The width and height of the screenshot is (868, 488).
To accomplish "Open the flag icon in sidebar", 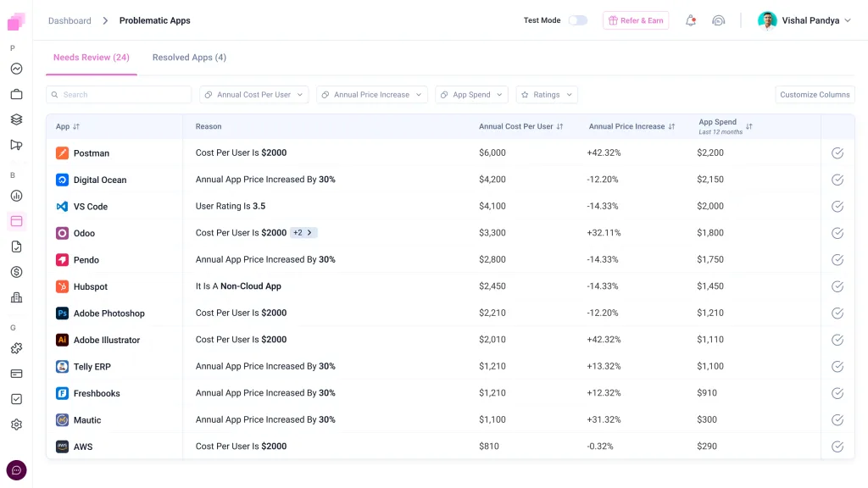I will (x=17, y=145).
